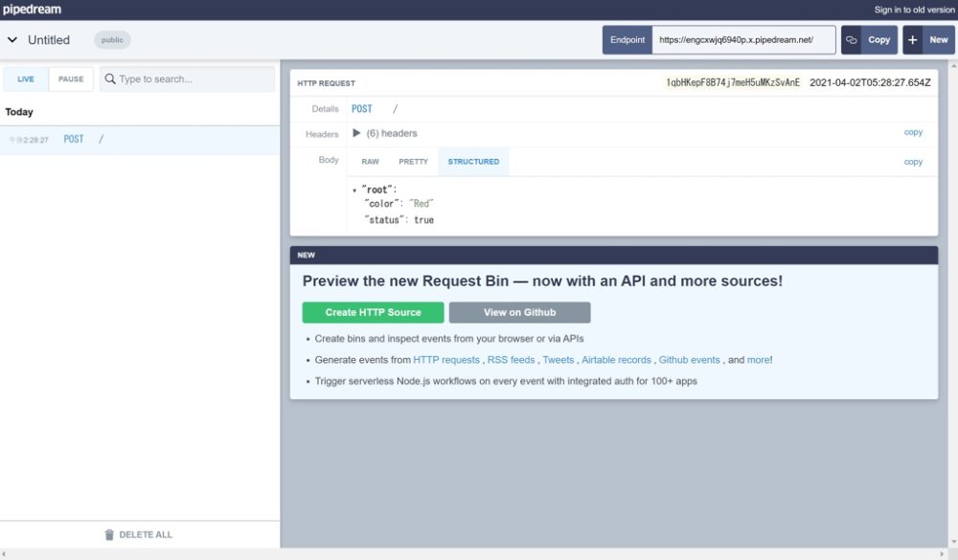Click the magnifying glass search icon
This screenshot has width=958, height=560.
pyautogui.click(x=112, y=78)
